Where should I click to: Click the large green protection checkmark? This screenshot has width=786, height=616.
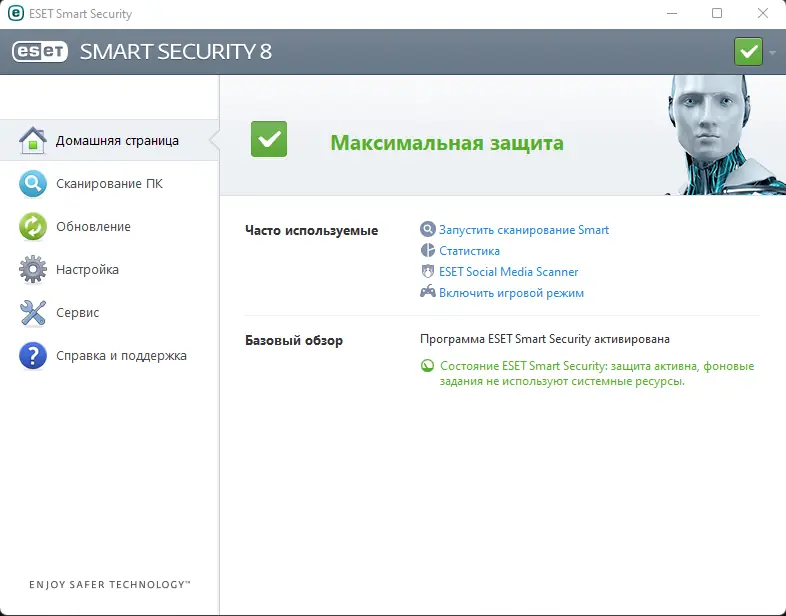click(268, 139)
